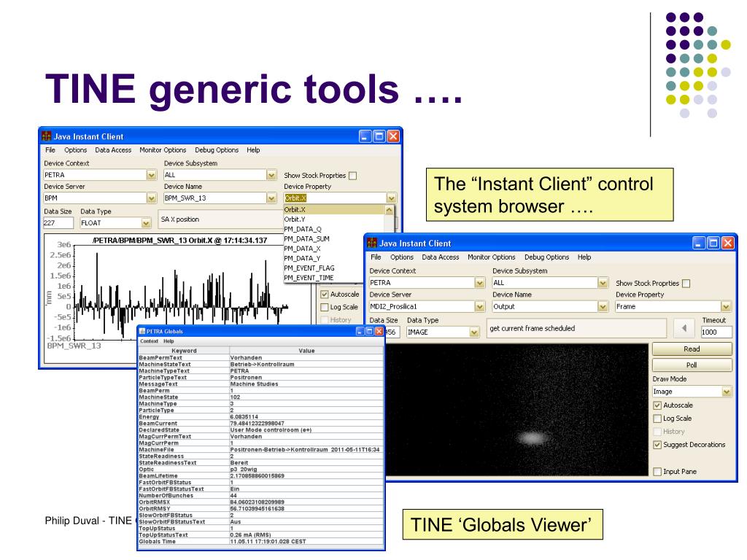This screenshot has width=747, height=560.
Task: Select Orbit.Y in the property list
Action: [333, 219]
